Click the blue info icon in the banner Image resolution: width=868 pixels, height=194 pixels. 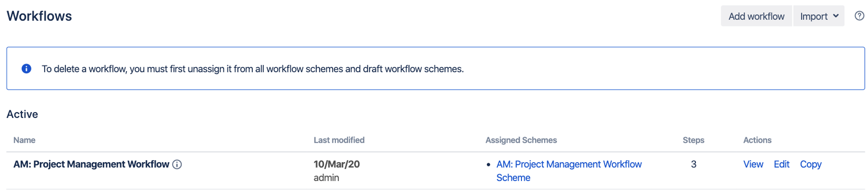27,69
